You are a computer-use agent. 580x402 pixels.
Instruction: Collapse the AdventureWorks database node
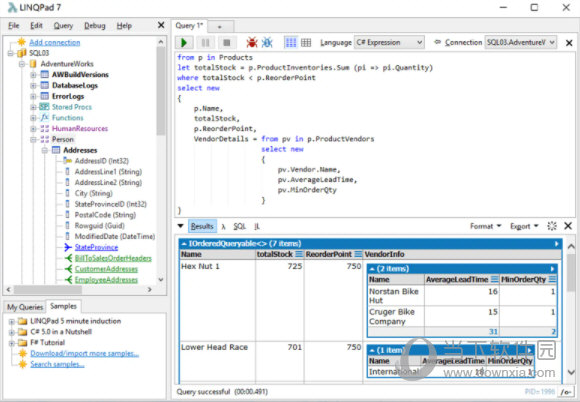click(22, 64)
